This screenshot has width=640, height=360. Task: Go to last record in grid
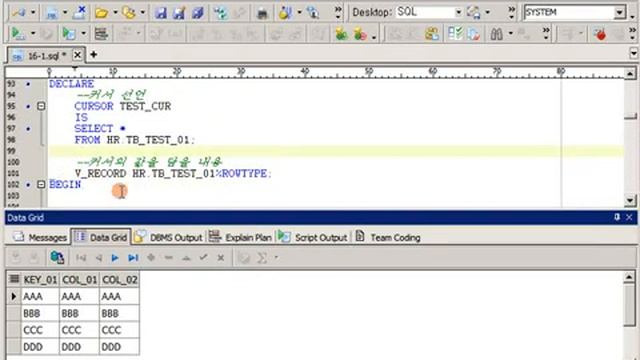click(x=133, y=258)
